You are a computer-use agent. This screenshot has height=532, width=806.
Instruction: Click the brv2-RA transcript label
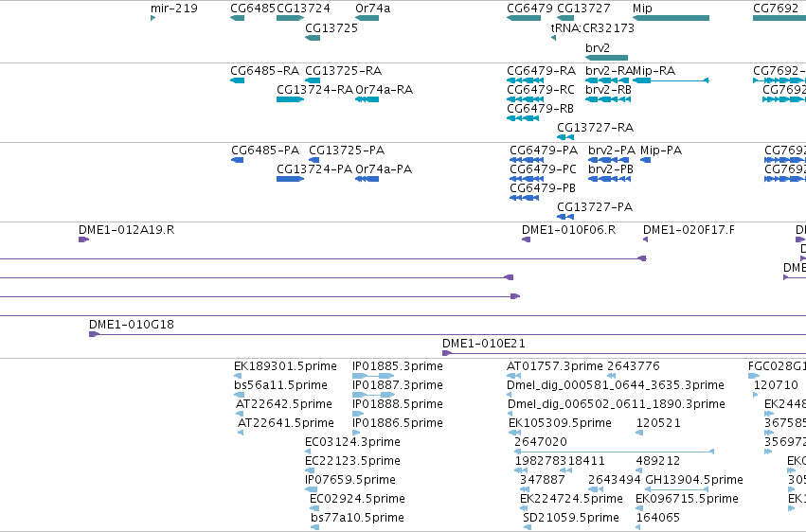click(609, 70)
